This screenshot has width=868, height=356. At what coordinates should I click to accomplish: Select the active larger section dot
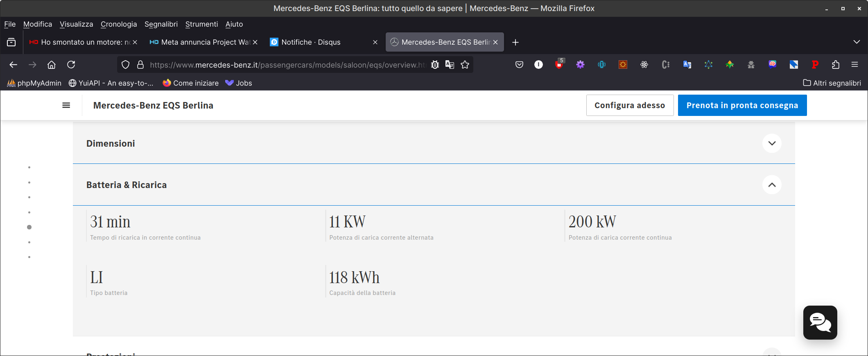click(x=29, y=227)
